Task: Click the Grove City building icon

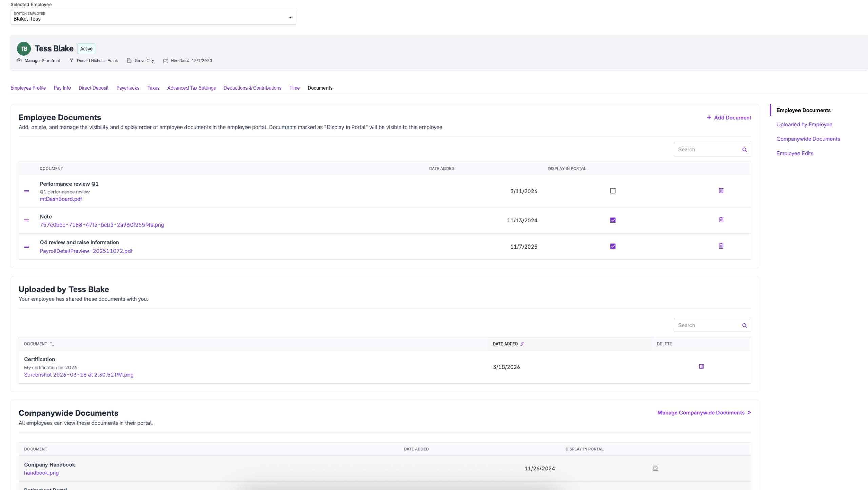Action: 129,60
